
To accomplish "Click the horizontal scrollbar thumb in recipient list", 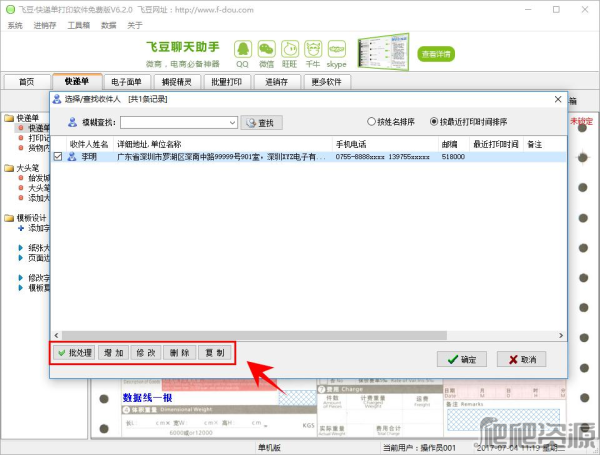I will click(x=254, y=335).
